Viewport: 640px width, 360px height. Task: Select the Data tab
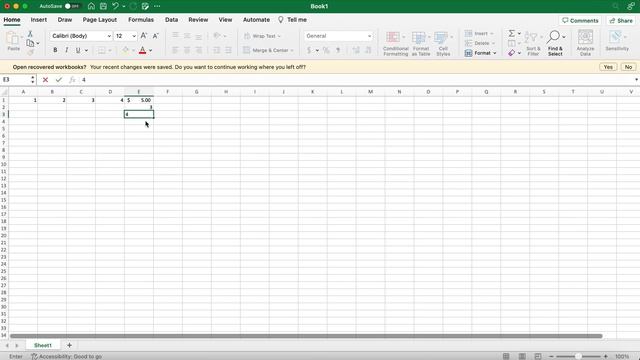(x=171, y=20)
